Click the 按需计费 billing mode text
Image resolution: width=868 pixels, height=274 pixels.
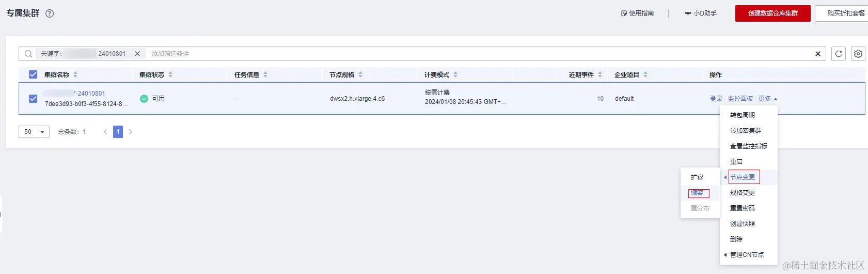(x=437, y=93)
